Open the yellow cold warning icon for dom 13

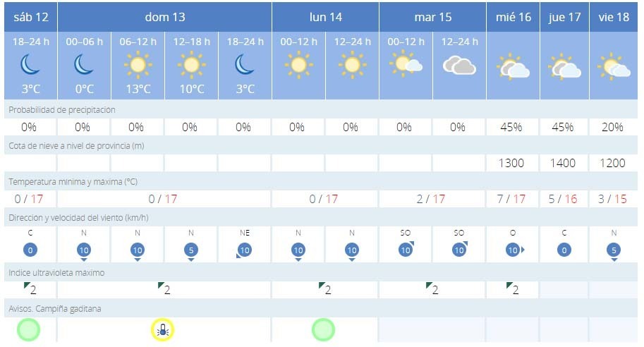pyautogui.click(x=163, y=329)
